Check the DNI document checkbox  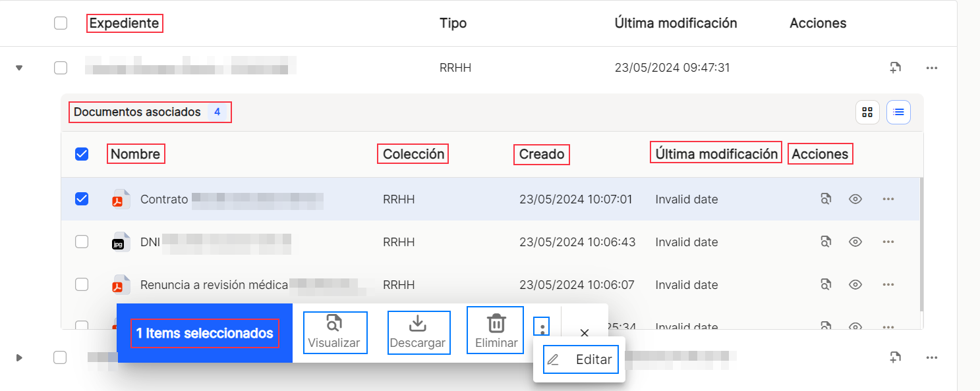coord(82,242)
